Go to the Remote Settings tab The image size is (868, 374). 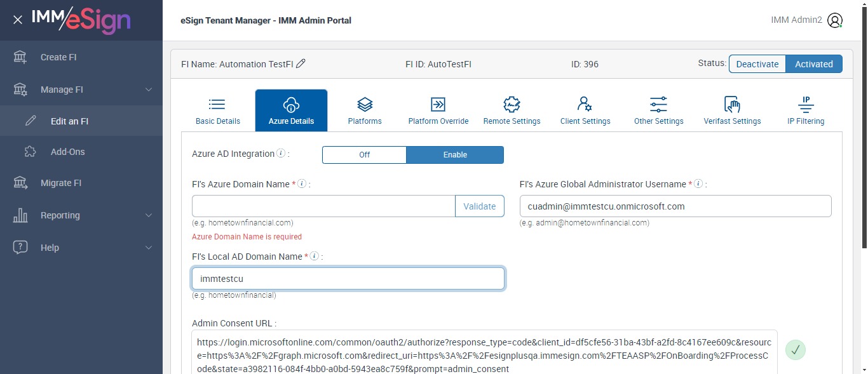pos(512,110)
